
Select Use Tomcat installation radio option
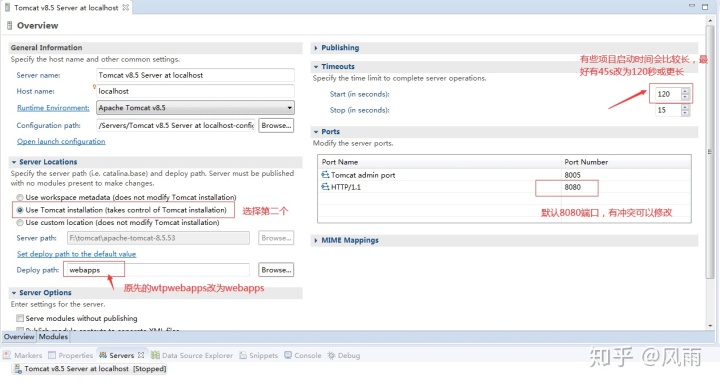(20, 210)
